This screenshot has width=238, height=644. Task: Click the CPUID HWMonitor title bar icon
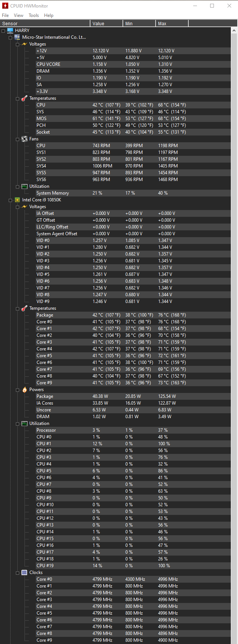tap(5, 6)
